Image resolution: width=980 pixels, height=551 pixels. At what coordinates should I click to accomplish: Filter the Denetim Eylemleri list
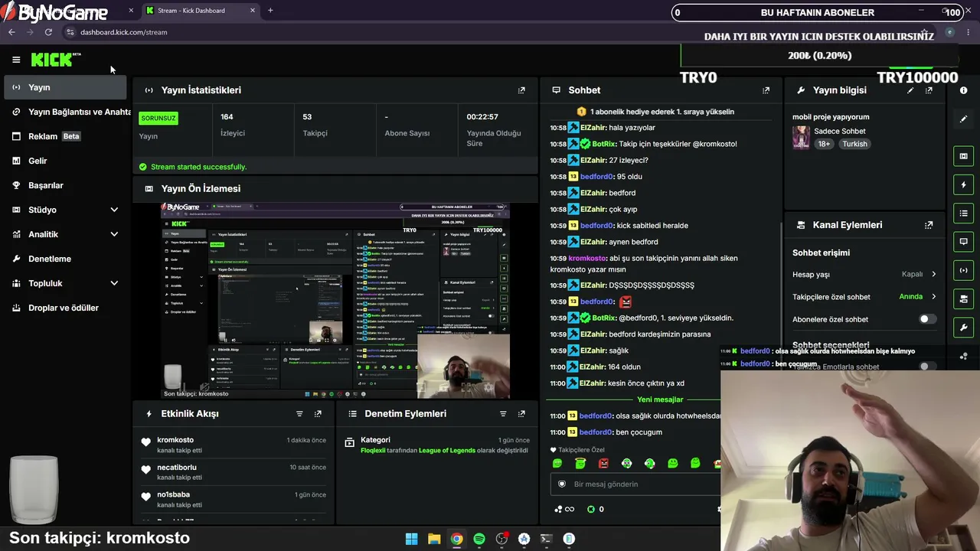pos(503,414)
